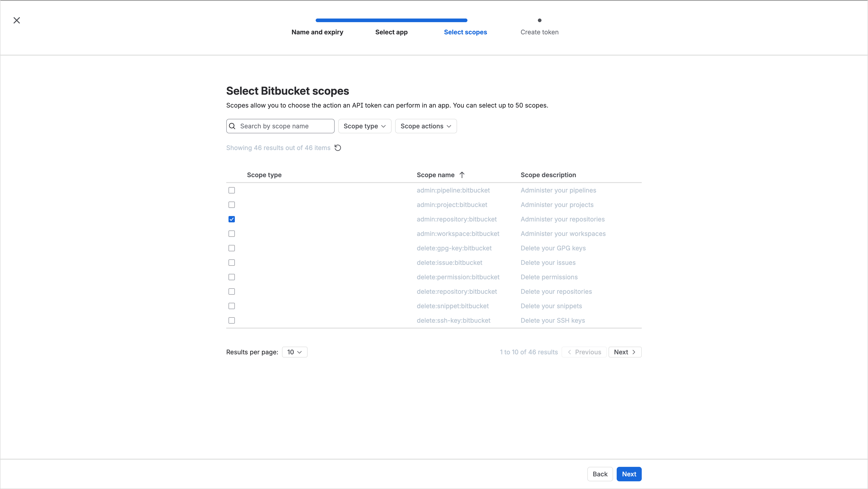Click 'Administer your pipelines' description
This screenshot has height=489, width=868.
[558, 190]
